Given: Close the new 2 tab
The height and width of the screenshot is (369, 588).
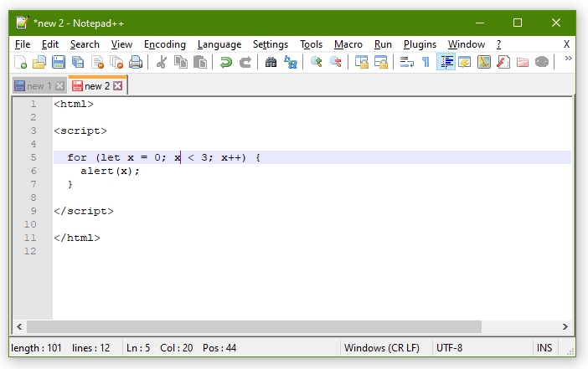Looking at the screenshot, I should point(118,86).
